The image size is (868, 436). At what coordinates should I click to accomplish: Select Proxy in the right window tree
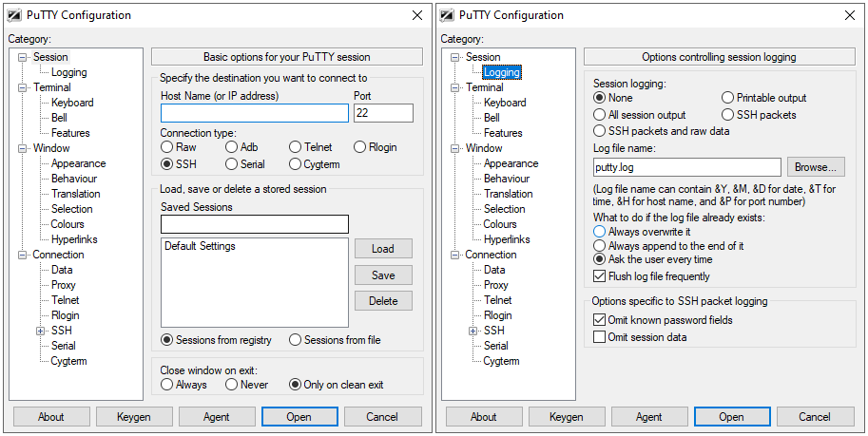click(x=496, y=286)
